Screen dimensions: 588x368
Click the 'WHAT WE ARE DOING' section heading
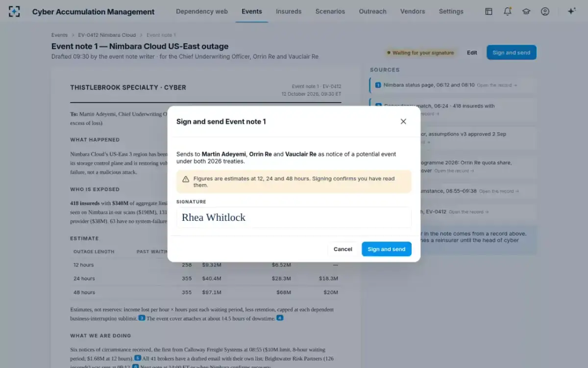click(100, 336)
